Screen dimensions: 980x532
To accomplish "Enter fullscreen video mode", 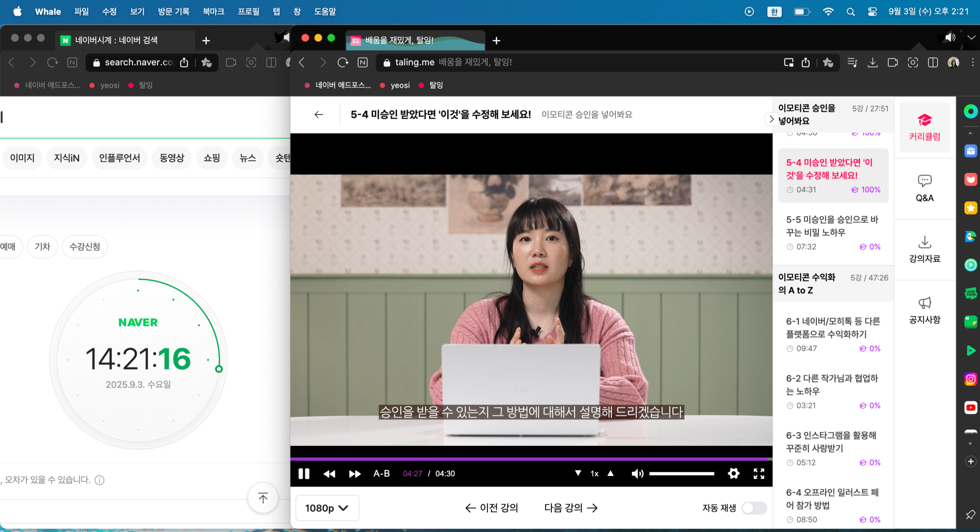I will 759,474.
